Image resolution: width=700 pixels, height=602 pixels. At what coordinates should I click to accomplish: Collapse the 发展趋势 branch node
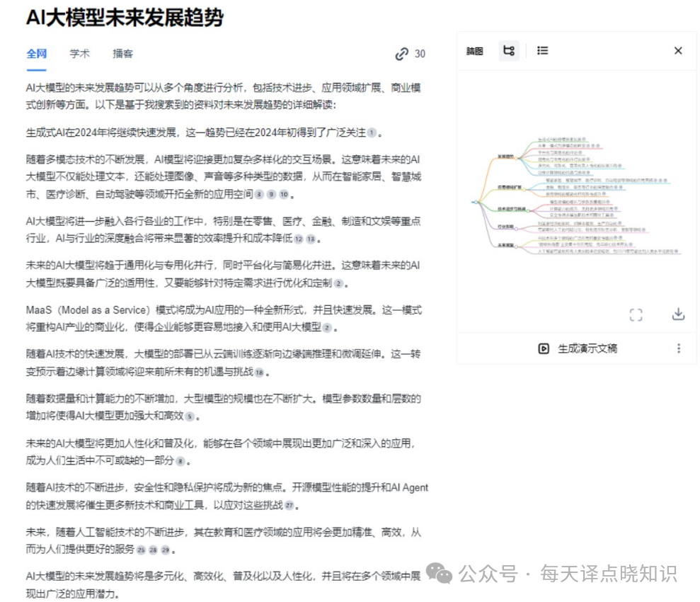click(x=517, y=159)
